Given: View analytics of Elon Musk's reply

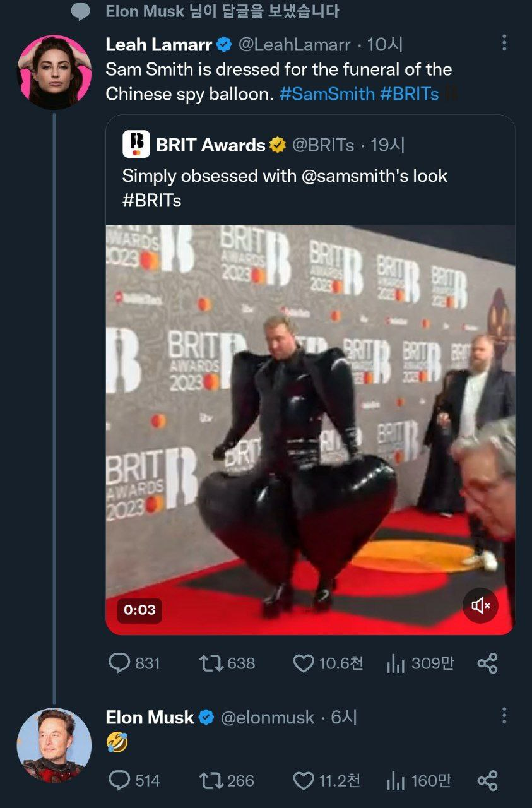Looking at the screenshot, I should click(x=395, y=781).
